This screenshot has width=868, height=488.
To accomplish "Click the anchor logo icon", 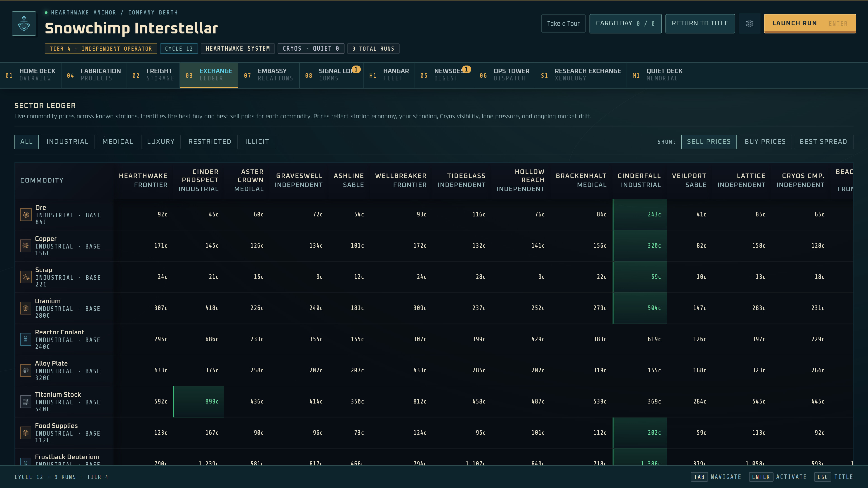I will point(24,23).
